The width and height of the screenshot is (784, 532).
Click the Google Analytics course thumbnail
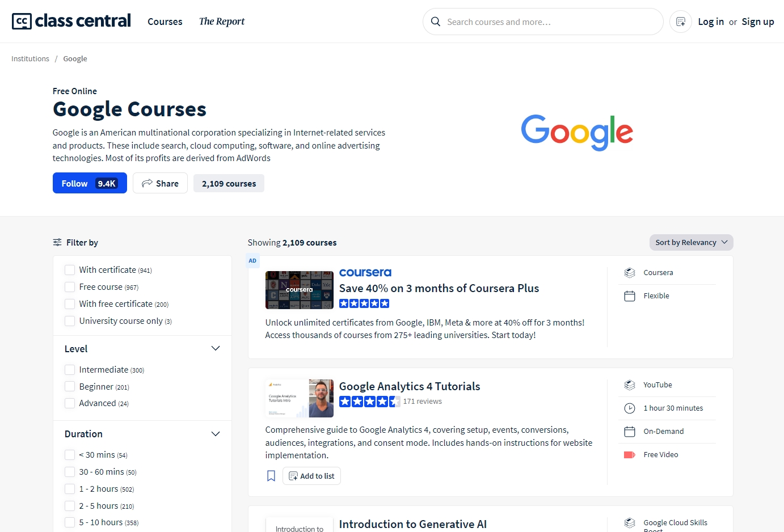[300, 398]
